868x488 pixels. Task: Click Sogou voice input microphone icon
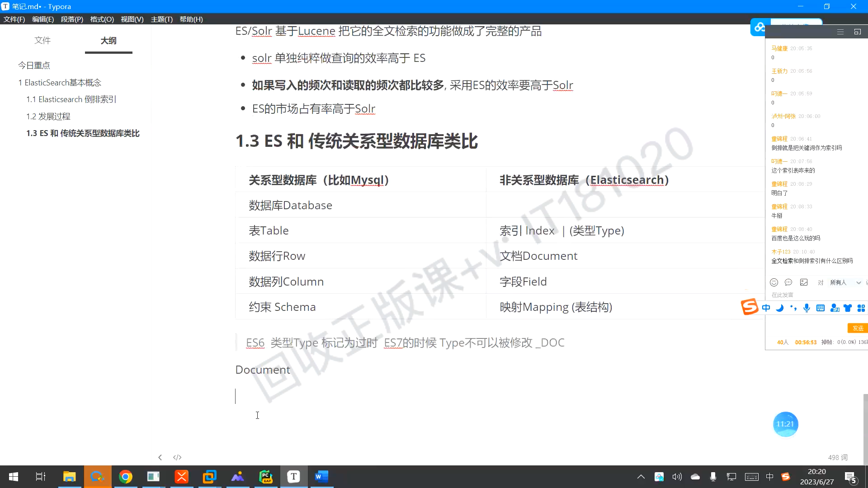point(807,308)
